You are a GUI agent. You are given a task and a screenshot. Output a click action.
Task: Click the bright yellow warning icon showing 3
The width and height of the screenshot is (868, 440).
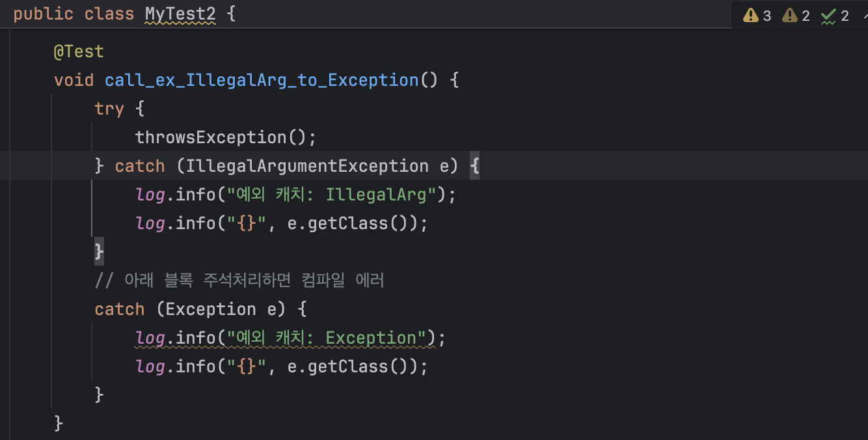click(x=751, y=16)
